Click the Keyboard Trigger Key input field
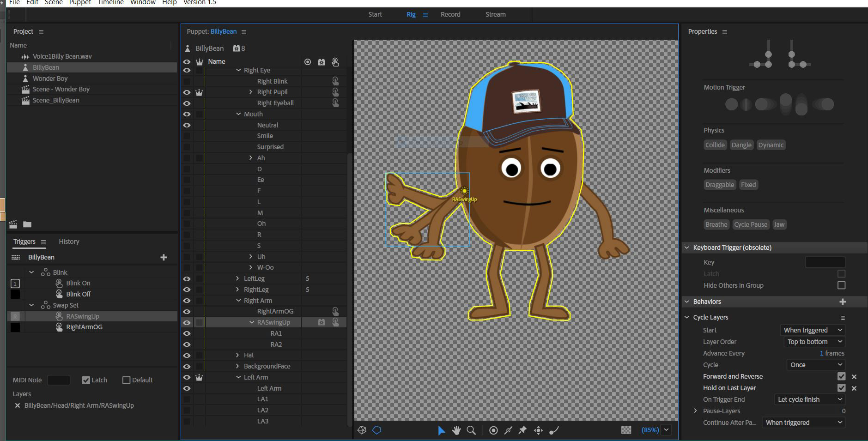Screen dimensions: 868x441 825,262
